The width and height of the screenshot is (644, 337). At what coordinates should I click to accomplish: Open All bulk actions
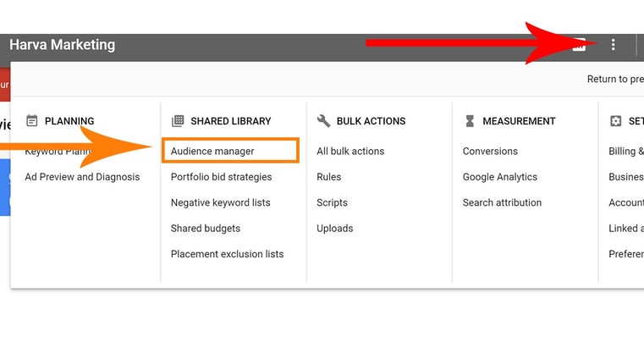[350, 152]
